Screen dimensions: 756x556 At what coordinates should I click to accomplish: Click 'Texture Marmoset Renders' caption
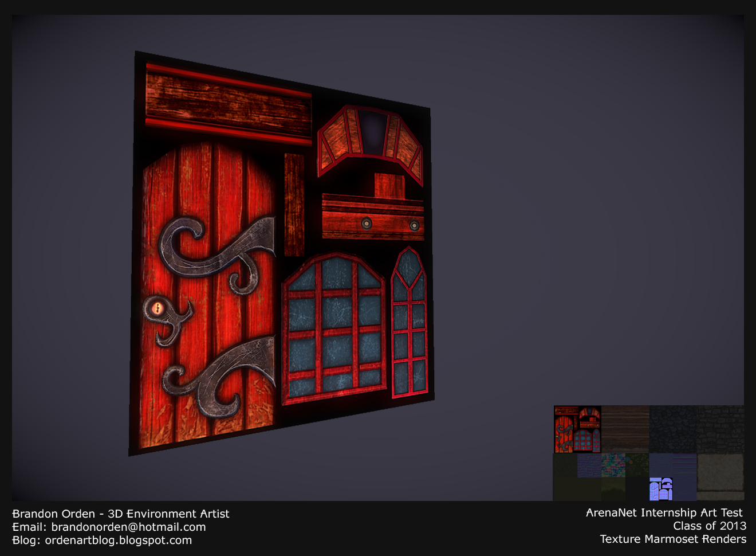click(673, 539)
